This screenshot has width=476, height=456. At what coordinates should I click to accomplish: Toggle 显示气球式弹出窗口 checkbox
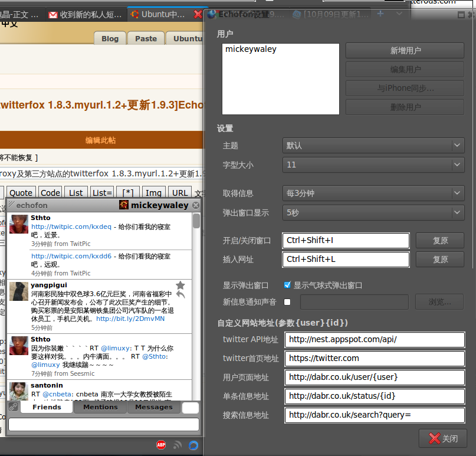click(287, 285)
